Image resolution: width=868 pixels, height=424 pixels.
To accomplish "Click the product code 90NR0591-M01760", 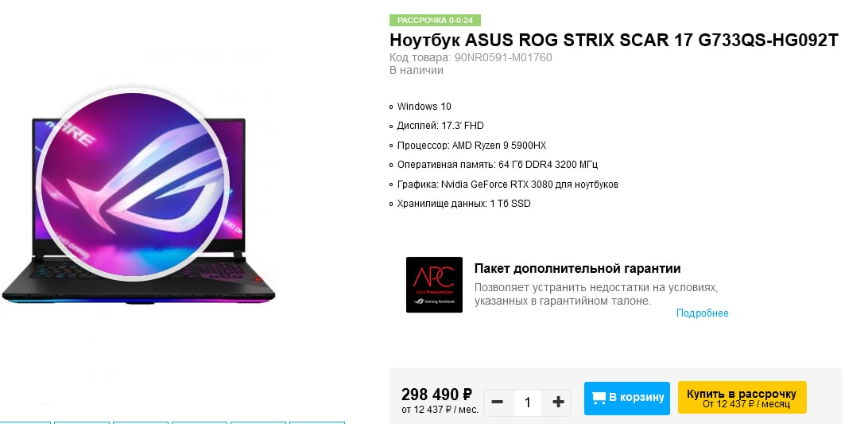I will [503, 57].
